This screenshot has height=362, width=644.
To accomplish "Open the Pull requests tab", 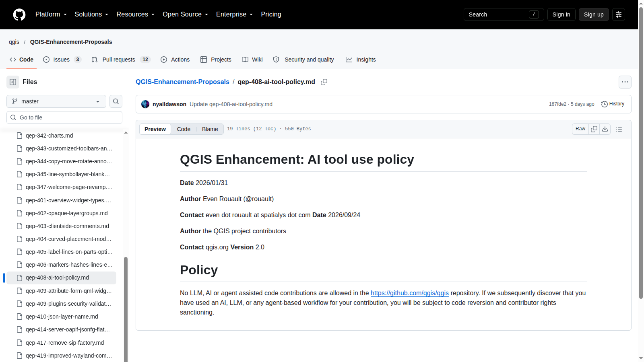I will coord(121,60).
